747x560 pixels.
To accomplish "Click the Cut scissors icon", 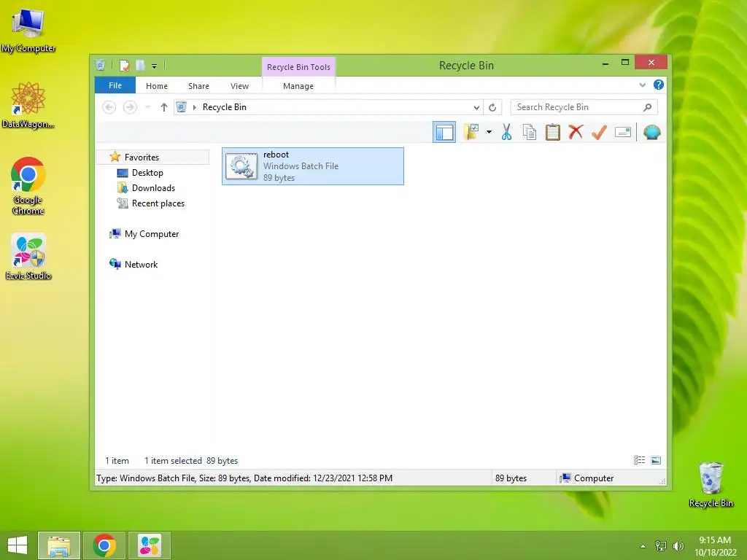I will 506,132.
